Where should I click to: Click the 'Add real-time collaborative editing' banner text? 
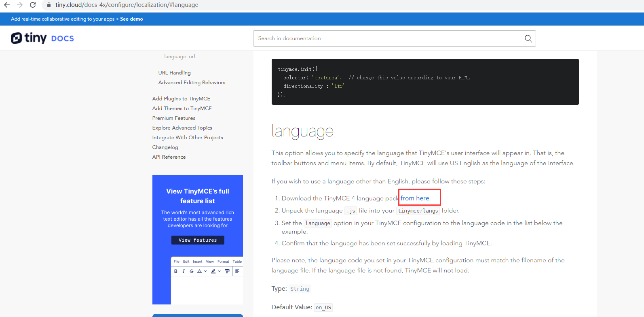pyautogui.click(x=63, y=19)
